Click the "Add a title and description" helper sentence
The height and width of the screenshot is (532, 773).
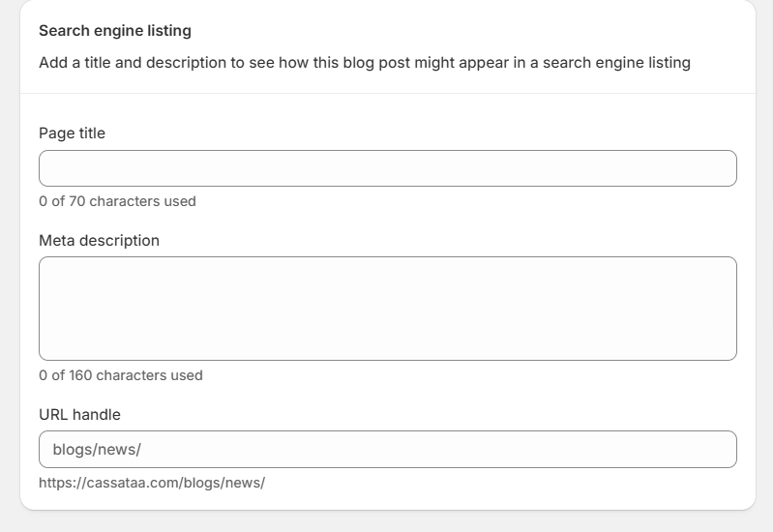tap(364, 63)
